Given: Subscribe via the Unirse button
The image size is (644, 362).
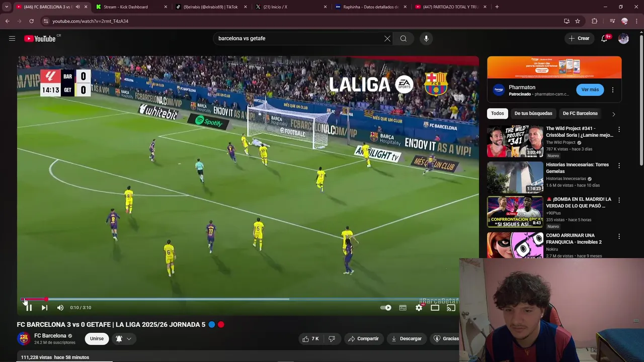Looking at the screenshot, I should point(97,339).
